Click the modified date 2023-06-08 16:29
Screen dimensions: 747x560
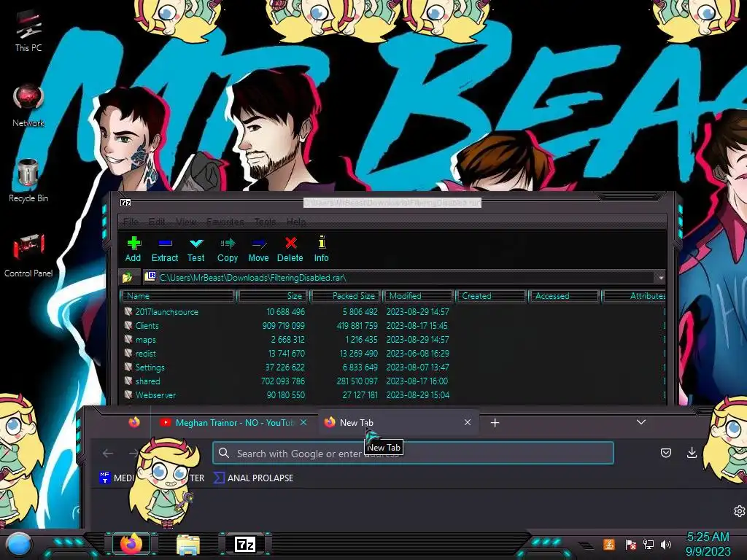418,354
